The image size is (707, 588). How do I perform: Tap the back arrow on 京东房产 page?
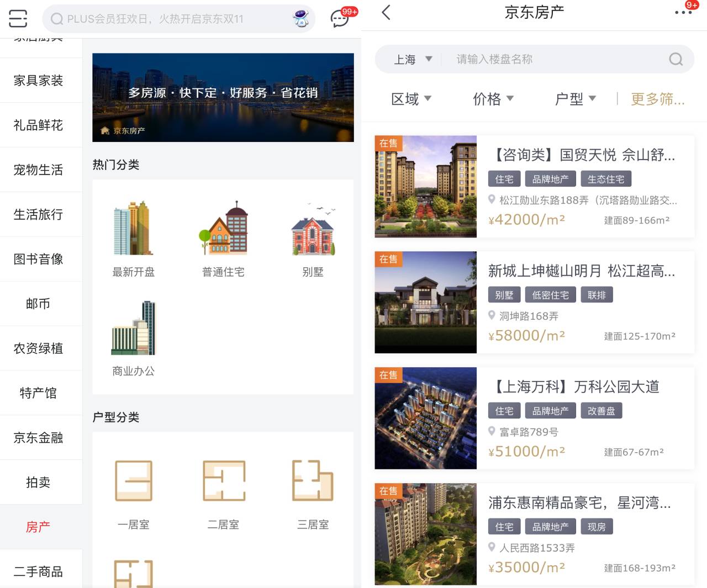[x=385, y=12]
